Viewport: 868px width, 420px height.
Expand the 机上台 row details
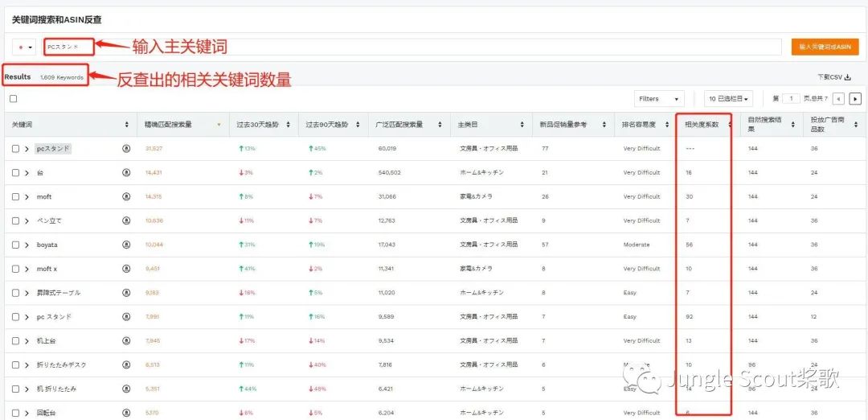[x=27, y=341]
